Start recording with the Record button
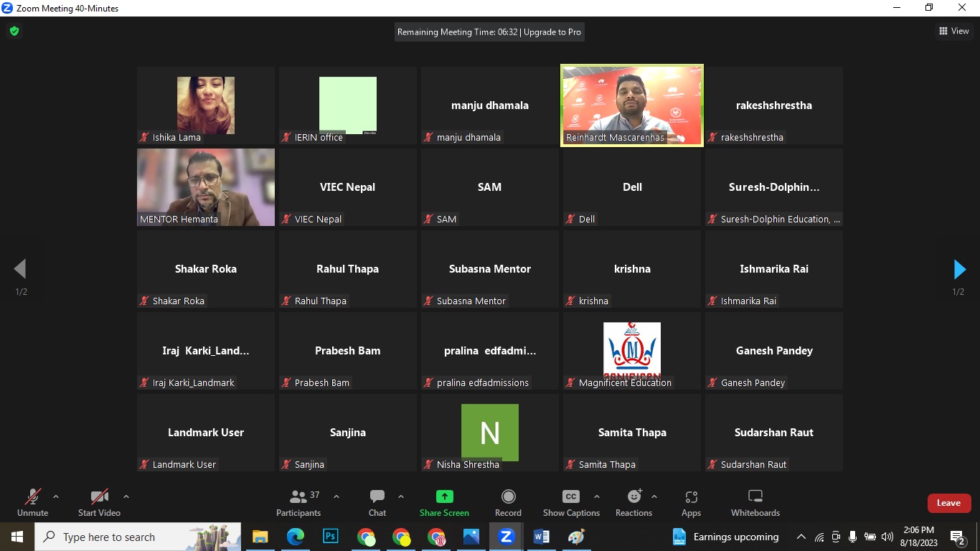The width and height of the screenshot is (980, 551). [508, 503]
